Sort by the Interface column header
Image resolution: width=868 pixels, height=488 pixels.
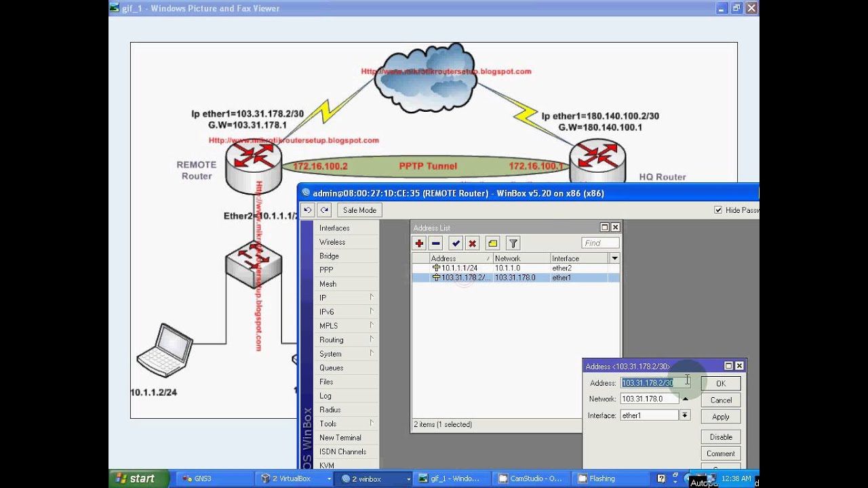pos(580,258)
